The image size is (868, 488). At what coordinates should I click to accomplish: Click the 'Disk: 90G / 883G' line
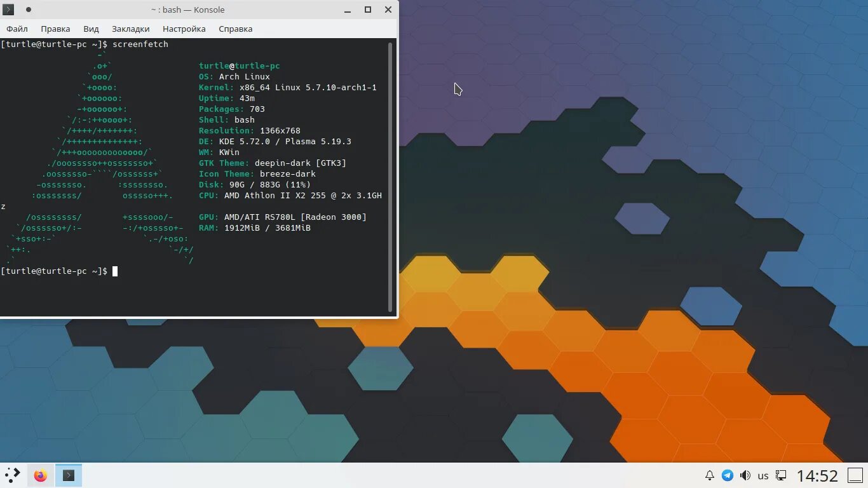point(255,185)
